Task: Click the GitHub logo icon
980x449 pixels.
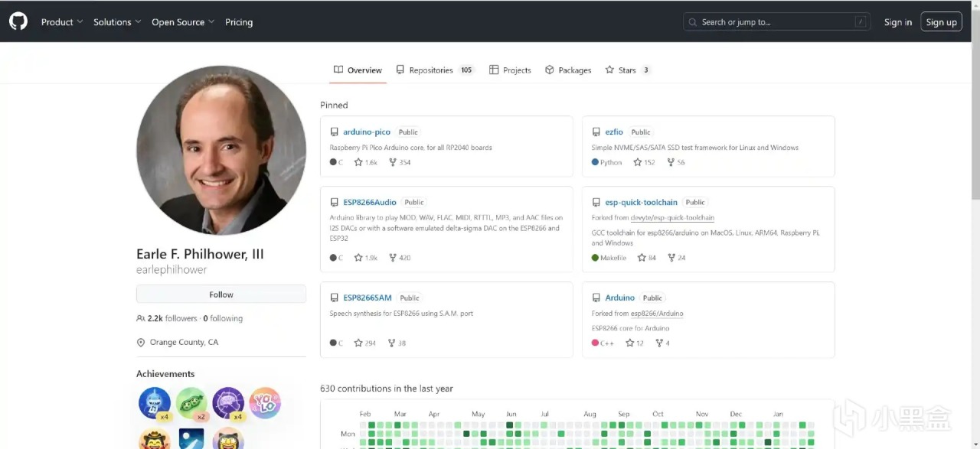Action: (18, 21)
